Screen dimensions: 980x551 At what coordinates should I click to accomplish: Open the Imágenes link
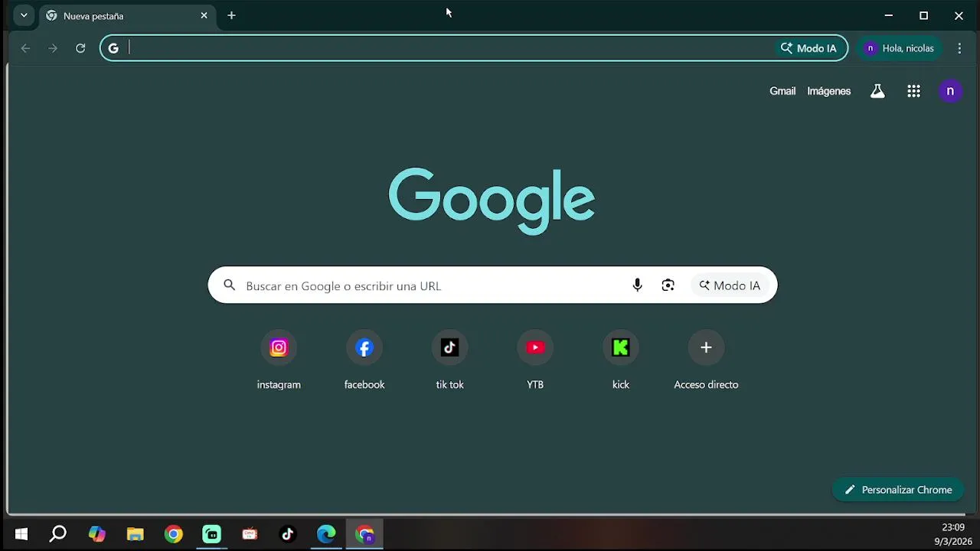[829, 91]
